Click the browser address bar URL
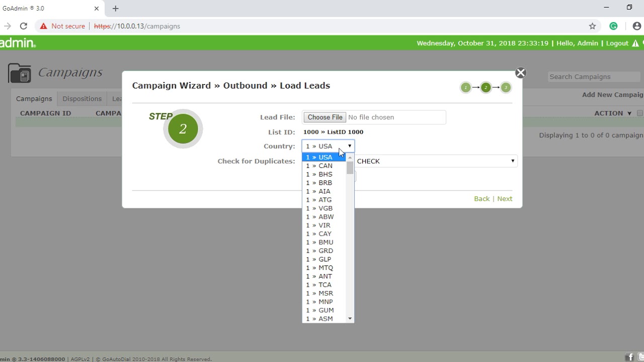 pos(137,26)
